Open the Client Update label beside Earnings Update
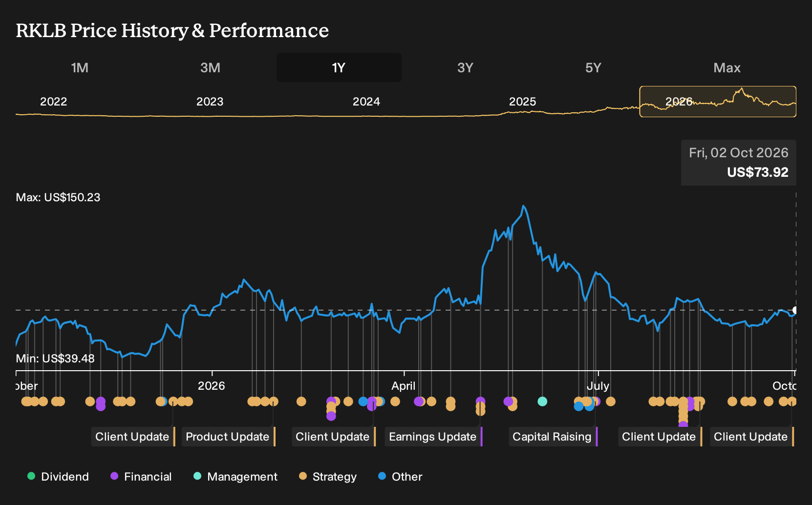 [334, 437]
